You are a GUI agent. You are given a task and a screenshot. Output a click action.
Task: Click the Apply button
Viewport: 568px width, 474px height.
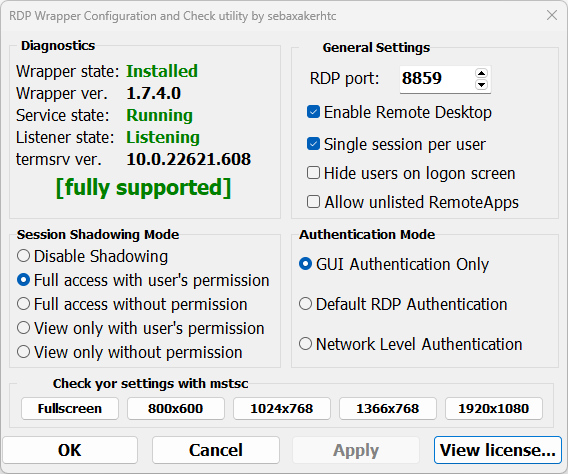tap(356, 450)
